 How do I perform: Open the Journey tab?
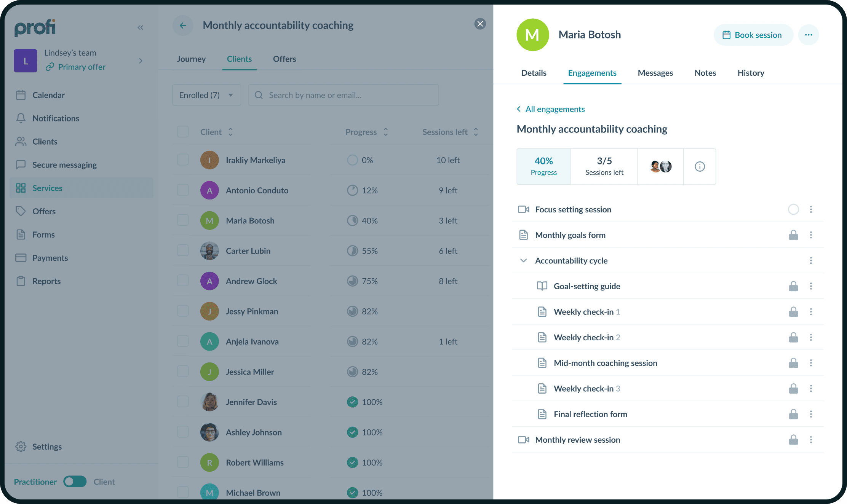pos(191,59)
